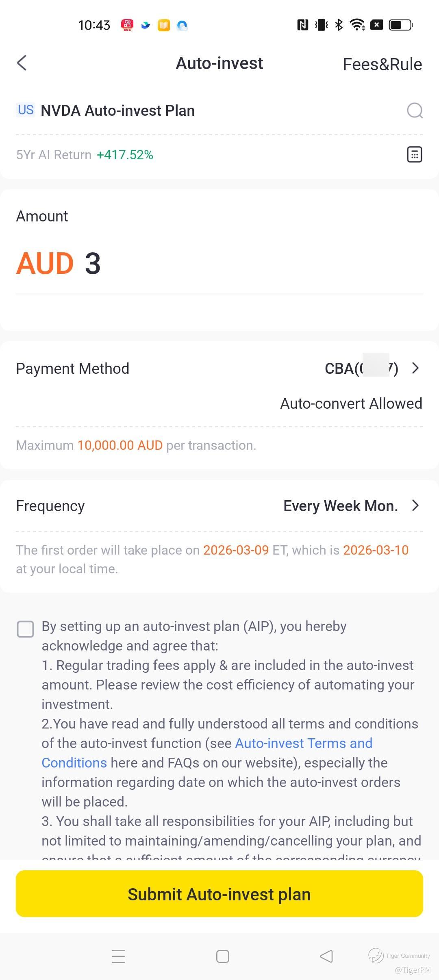Image resolution: width=439 pixels, height=980 pixels.
Task: Open Auto-invest Terms and Conditions link
Action: pos(207,753)
